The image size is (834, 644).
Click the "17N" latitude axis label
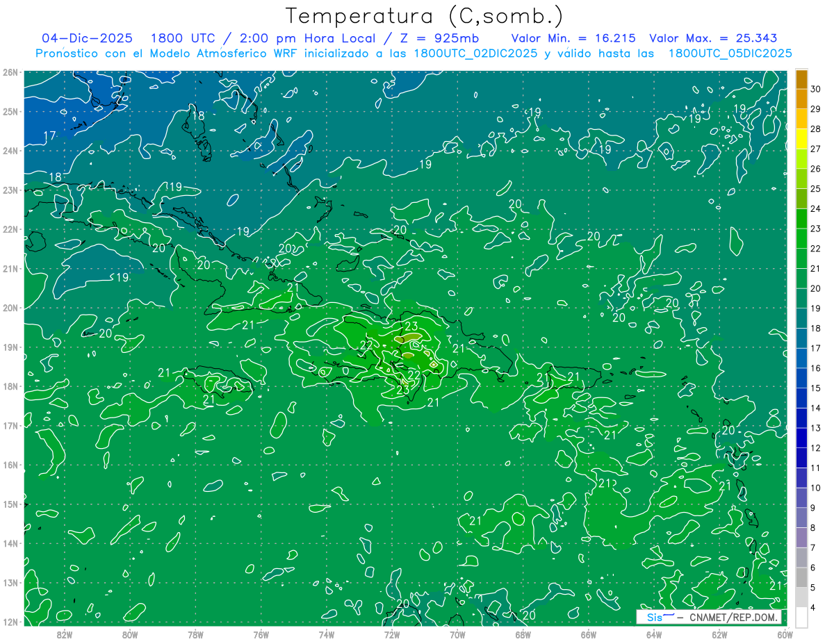[x=10, y=426]
